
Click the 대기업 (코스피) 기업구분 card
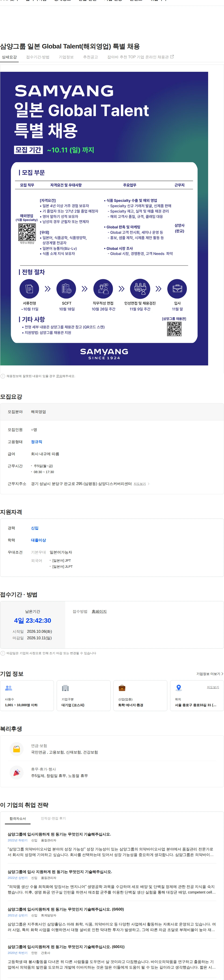(x=84, y=695)
